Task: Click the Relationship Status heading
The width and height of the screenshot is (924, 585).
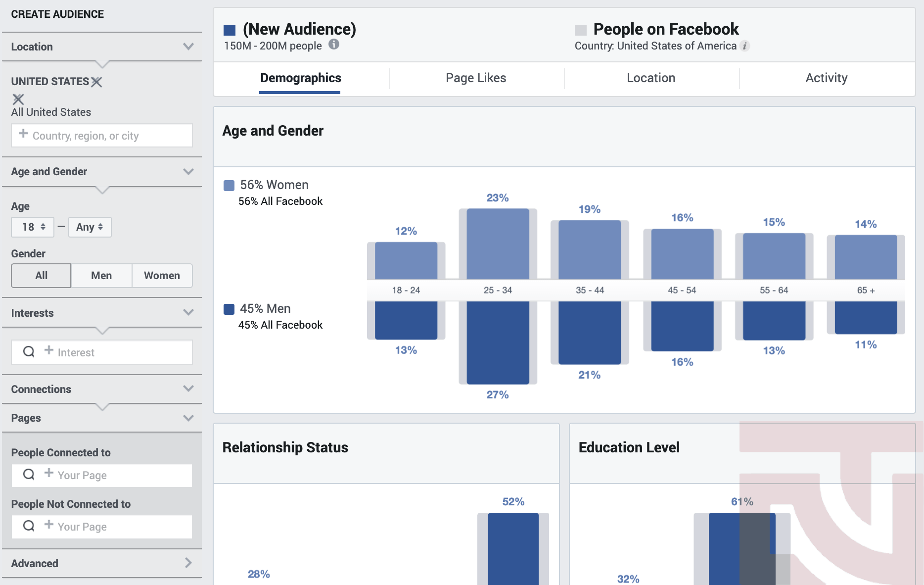Action: pyautogui.click(x=285, y=447)
